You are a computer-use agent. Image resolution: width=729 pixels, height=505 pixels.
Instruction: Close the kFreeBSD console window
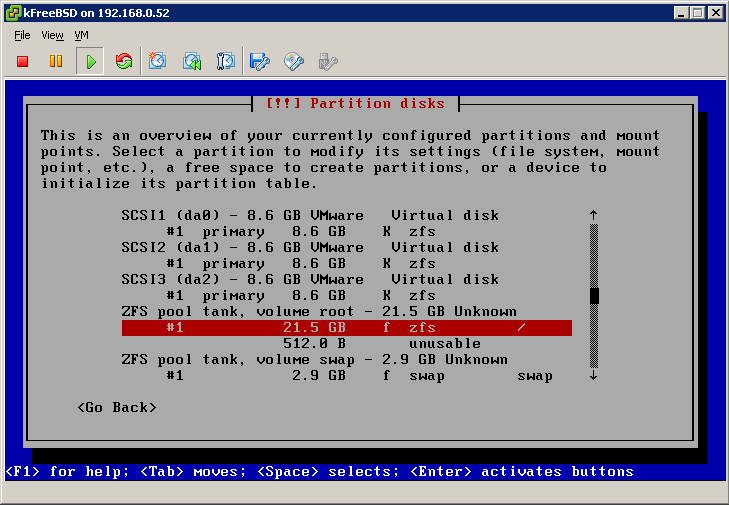[x=716, y=13]
